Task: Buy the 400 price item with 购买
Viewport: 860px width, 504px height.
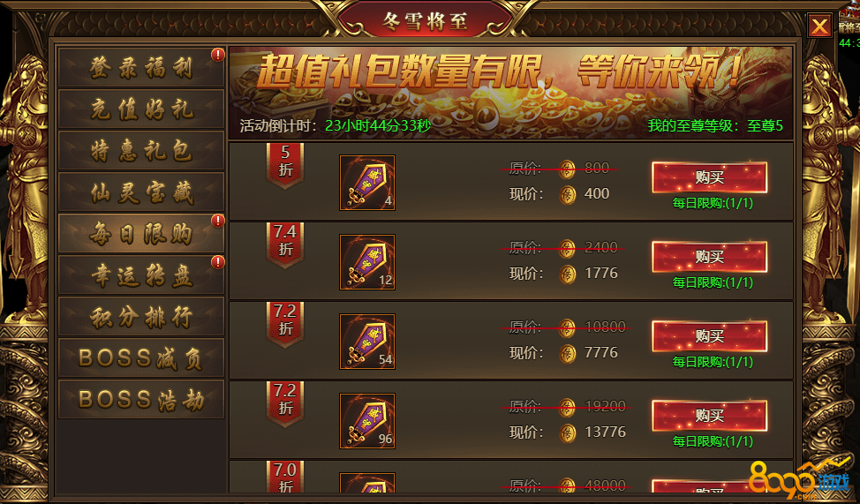Action: [x=709, y=177]
